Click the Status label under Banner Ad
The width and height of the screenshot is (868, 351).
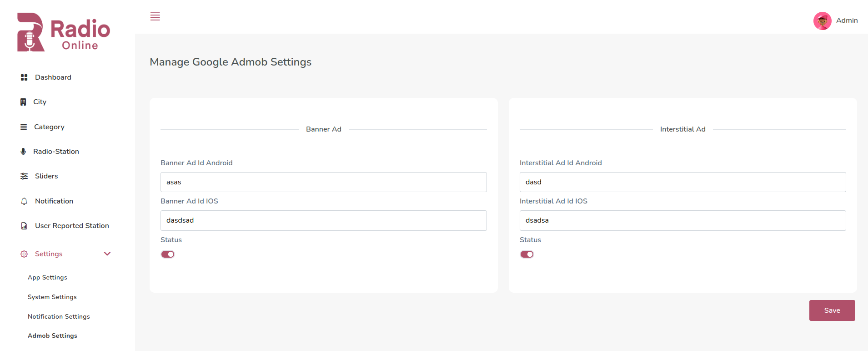171,240
